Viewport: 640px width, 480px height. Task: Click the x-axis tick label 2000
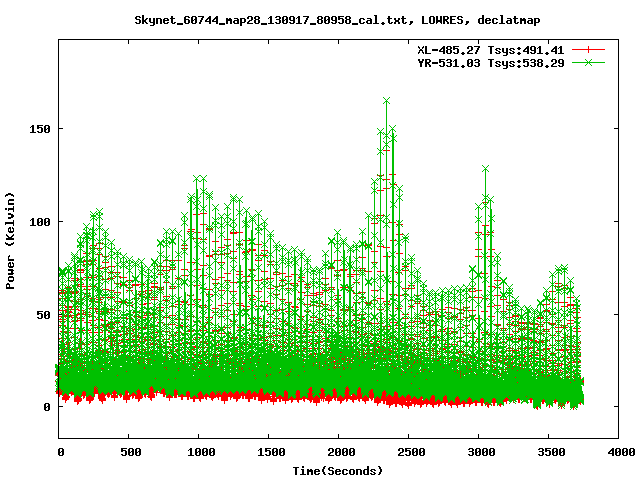tap(341, 452)
